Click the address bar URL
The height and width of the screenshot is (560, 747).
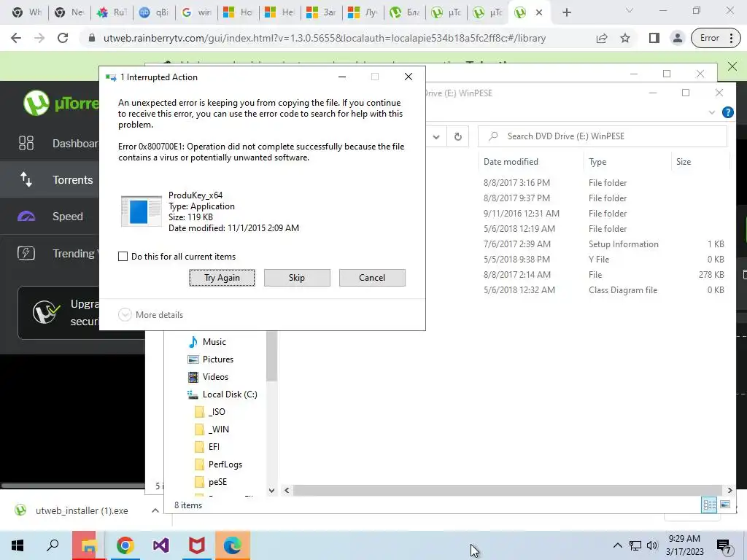[x=325, y=38]
